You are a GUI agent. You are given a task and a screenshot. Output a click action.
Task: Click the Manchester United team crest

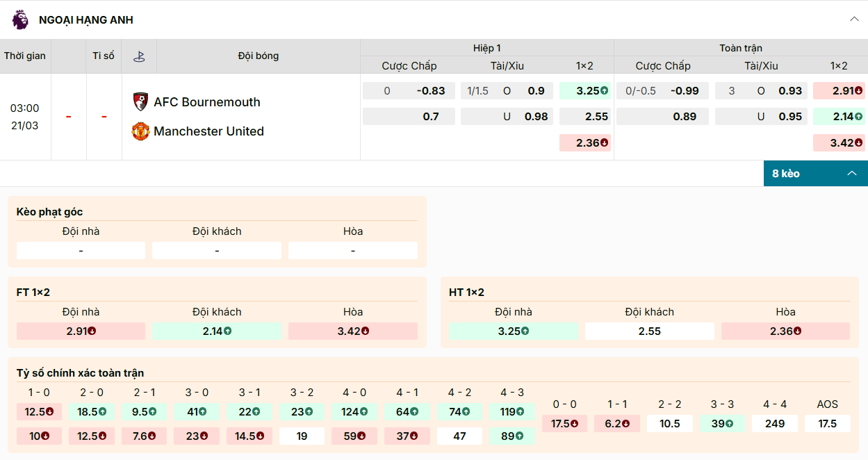tap(140, 131)
